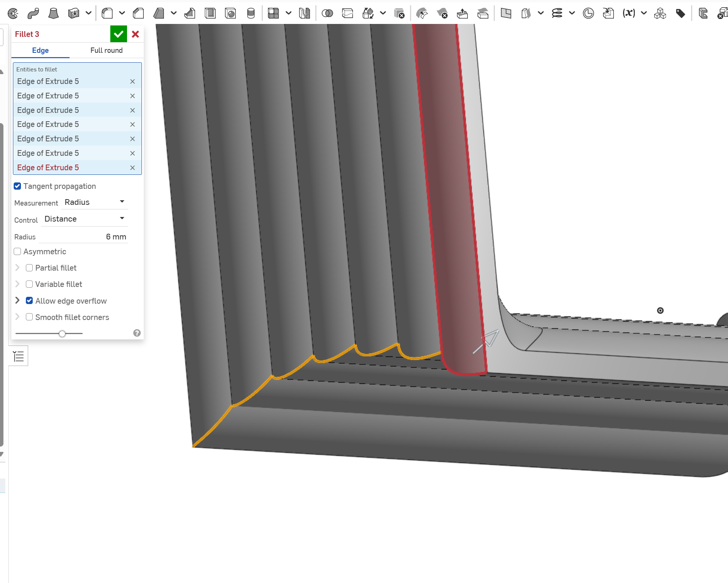Screen dimensions: 728x583
Task: Expand the Smooth fillet corners options
Action: (17, 317)
